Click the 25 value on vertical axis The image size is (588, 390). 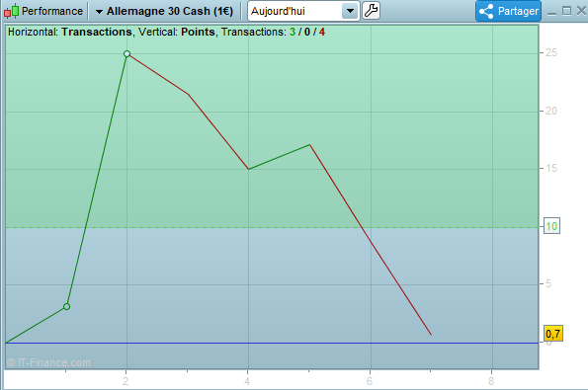click(x=551, y=53)
